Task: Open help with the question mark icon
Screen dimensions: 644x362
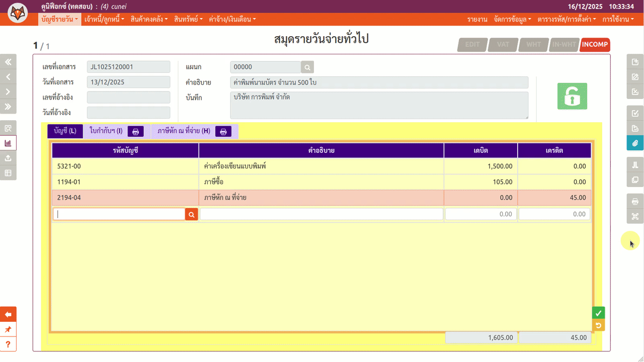Action: pyautogui.click(x=8, y=344)
